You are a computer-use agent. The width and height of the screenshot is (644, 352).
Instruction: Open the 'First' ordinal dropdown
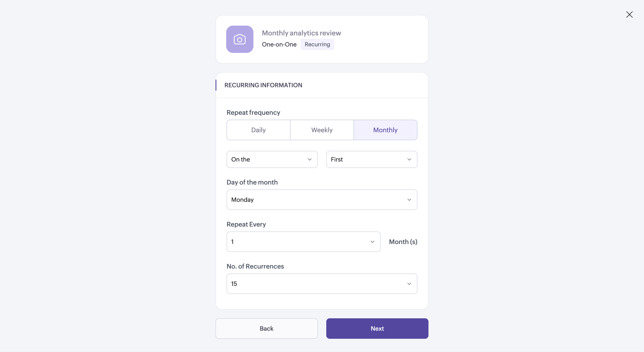(x=371, y=159)
